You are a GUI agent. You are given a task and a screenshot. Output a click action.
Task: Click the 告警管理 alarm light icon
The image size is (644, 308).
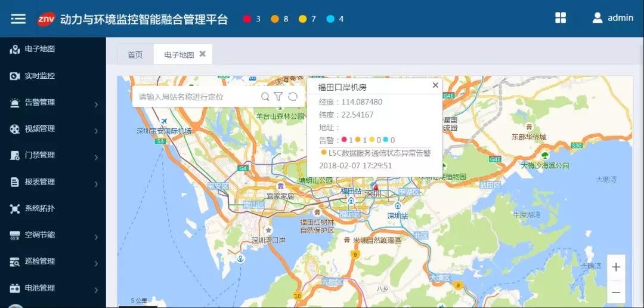(x=15, y=103)
